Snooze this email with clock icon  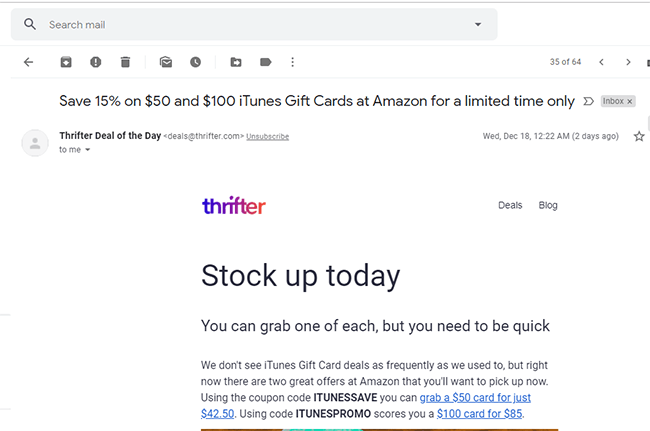pos(196,62)
